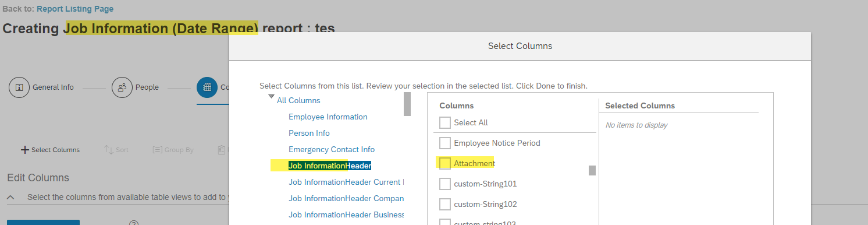This screenshot has width=868, height=225.
Task: Click the plus icon for Select Columns
Action: point(24,150)
